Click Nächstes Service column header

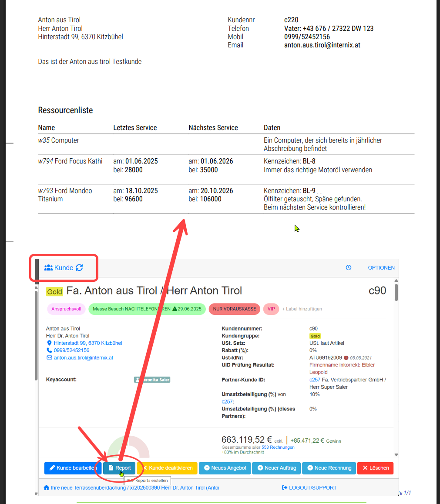tap(213, 127)
